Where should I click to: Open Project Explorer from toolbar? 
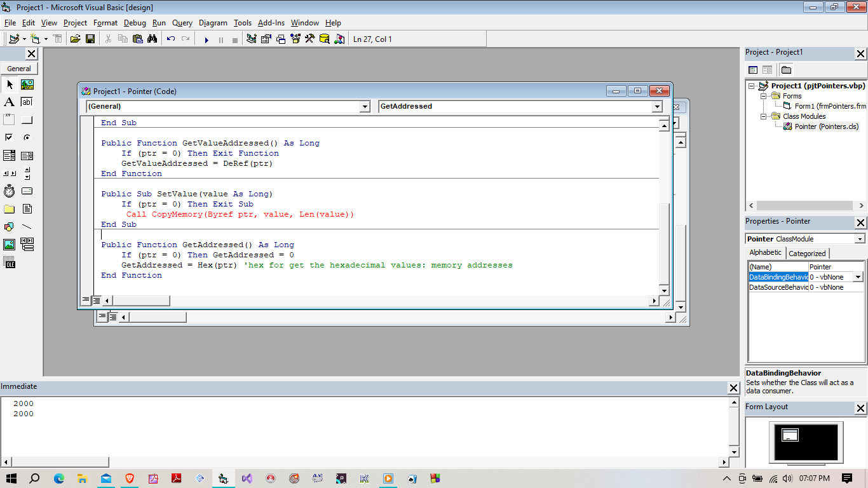(x=252, y=39)
